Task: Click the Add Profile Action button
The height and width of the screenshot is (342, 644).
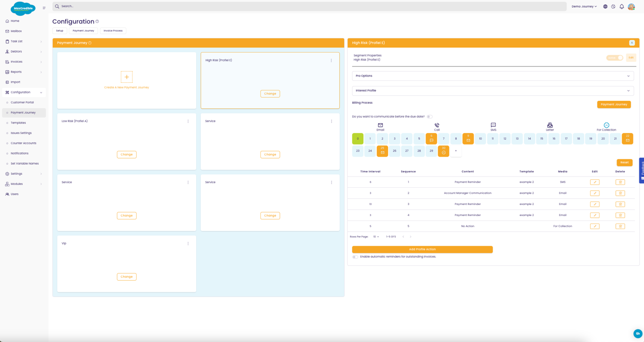Action: [422, 250]
